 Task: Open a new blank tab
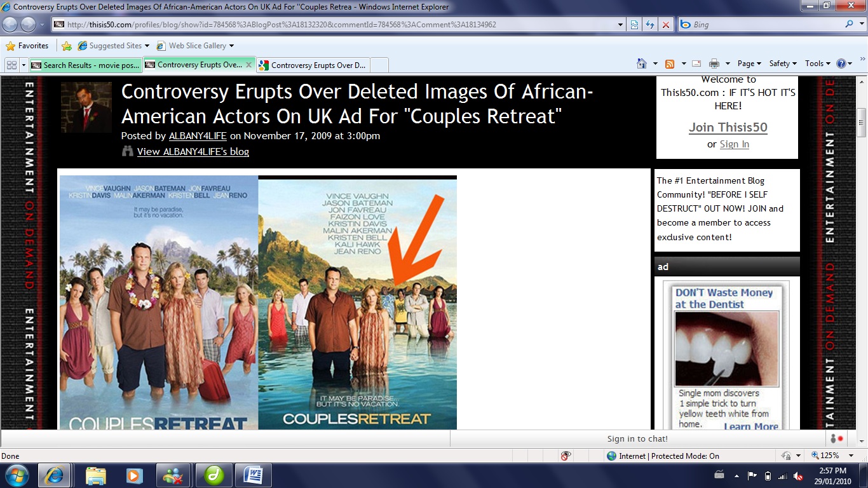coord(379,65)
